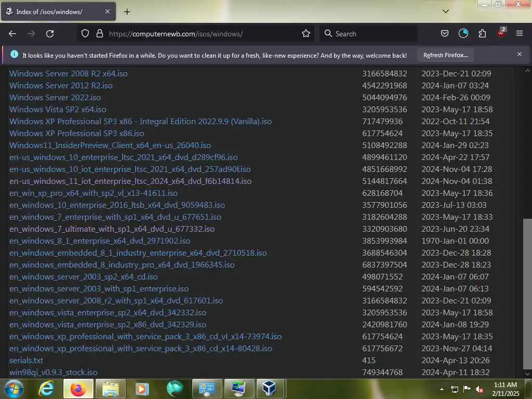Open VirtualBox cube taskbar icon

coord(270,389)
